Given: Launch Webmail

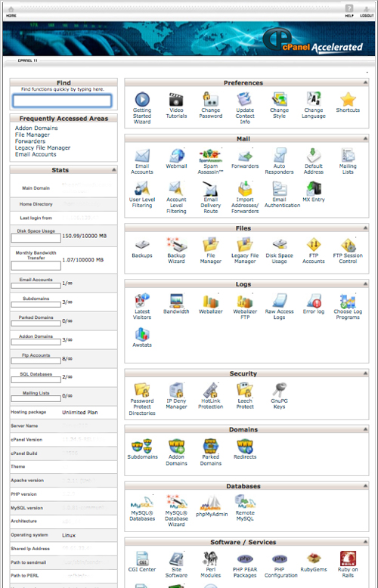Looking at the screenshot, I should pyautogui.click(x=176, y=156).
